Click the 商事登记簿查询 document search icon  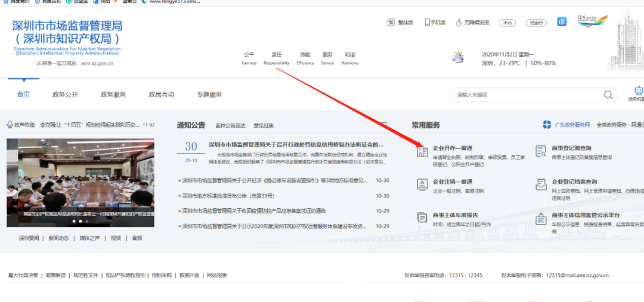click(541, 151)
